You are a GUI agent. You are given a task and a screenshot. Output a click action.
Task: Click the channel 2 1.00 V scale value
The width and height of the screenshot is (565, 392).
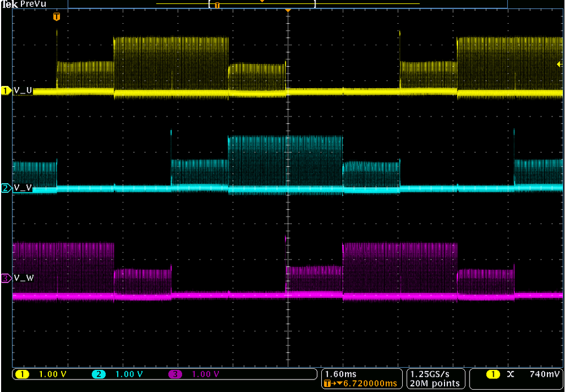tap(130, 374)
